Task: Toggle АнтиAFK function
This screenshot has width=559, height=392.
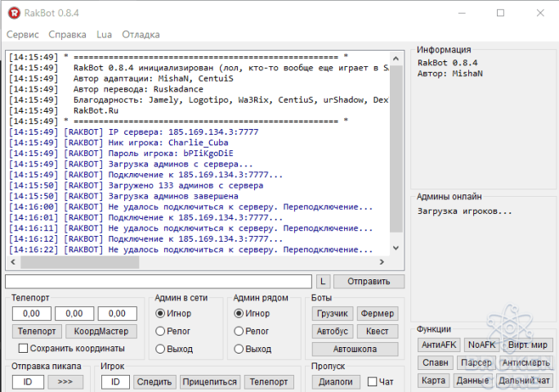Action: [x=439, y=345]
